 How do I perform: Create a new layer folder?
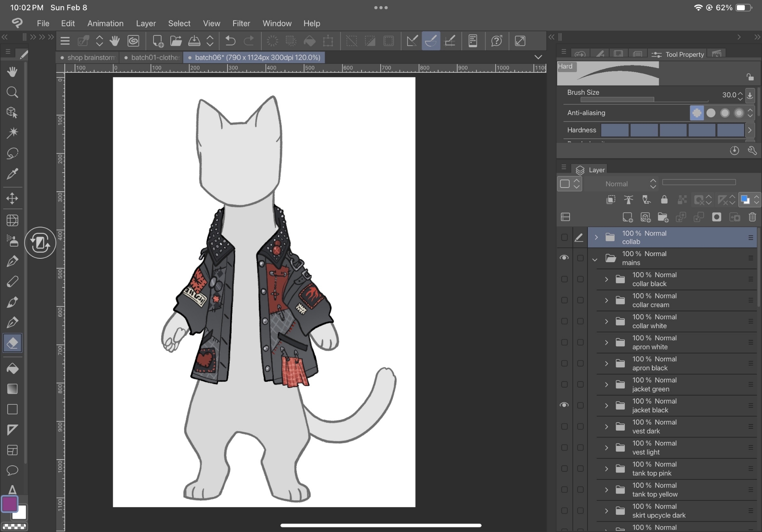[663, 217]
